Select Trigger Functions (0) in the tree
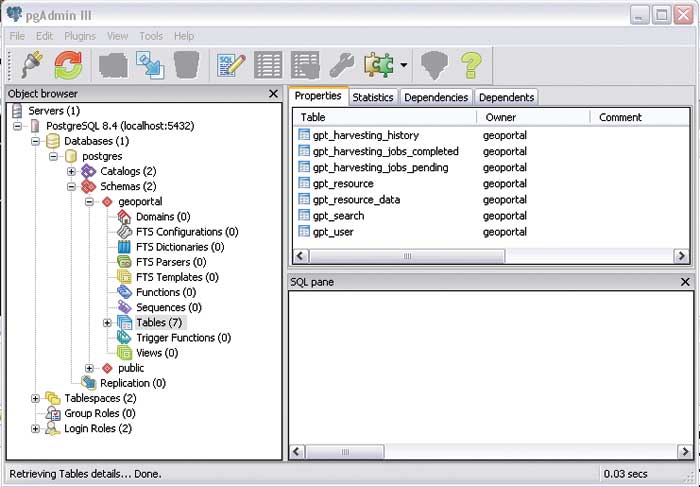 [x=183, y=338]
